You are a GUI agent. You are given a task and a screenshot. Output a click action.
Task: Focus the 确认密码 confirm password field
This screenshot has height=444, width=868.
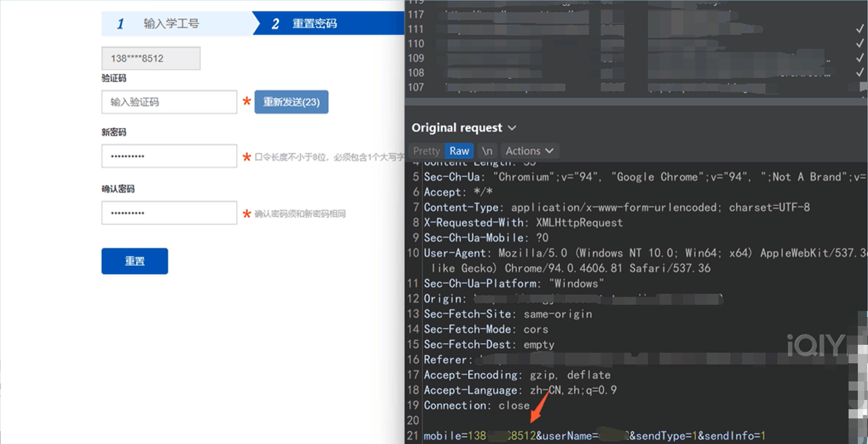point(169,213)
